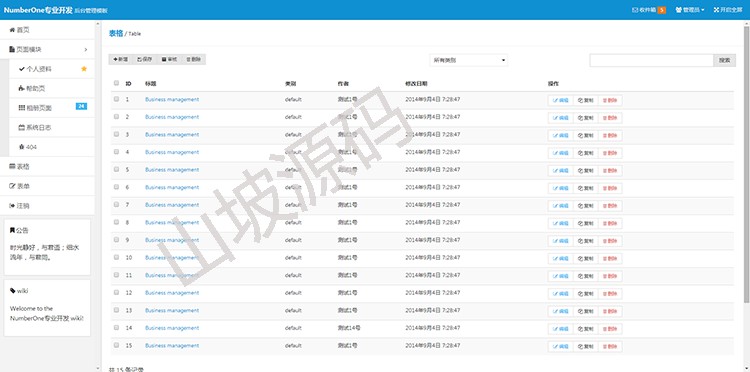The height and width of the screenshot is (372, 750).
Task: Check the checkbox for row ID 8
Action: coord(116,222)
